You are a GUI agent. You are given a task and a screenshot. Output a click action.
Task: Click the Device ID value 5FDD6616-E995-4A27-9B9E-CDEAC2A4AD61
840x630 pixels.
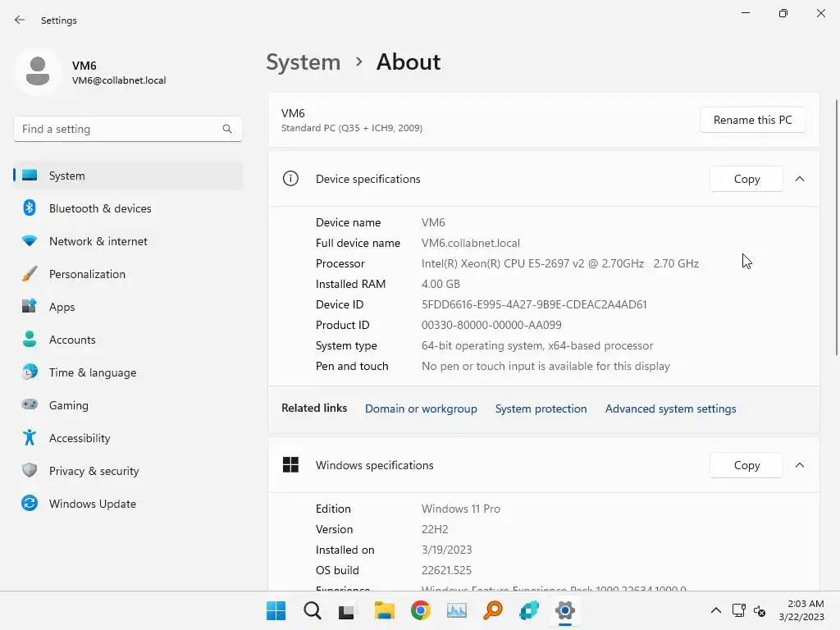click(x=533, y=304)
